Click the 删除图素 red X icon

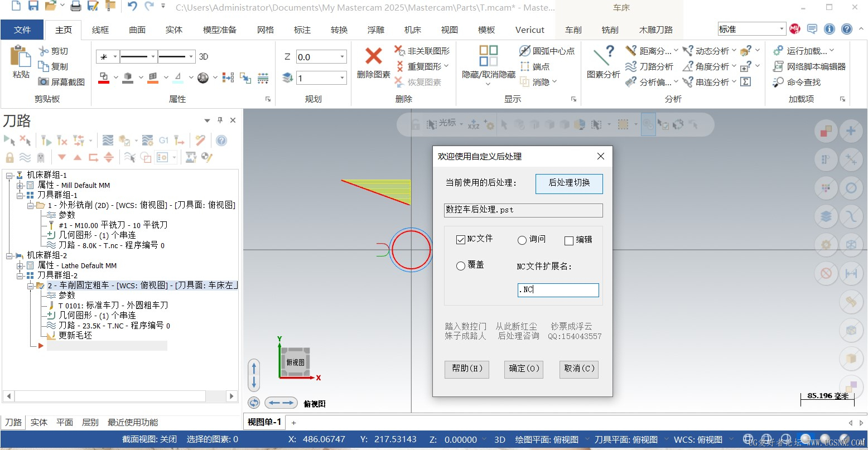[373, 56]
